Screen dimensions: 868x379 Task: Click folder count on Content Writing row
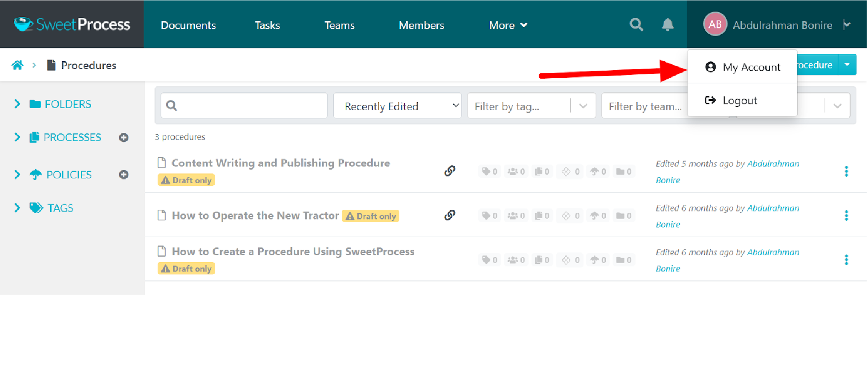pyautogui.click(x=624, y=172)
